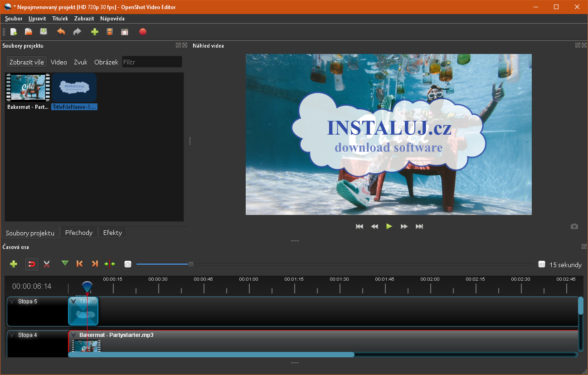
Task: Click the red Export Video record button
Action: [x=143, y=32]
